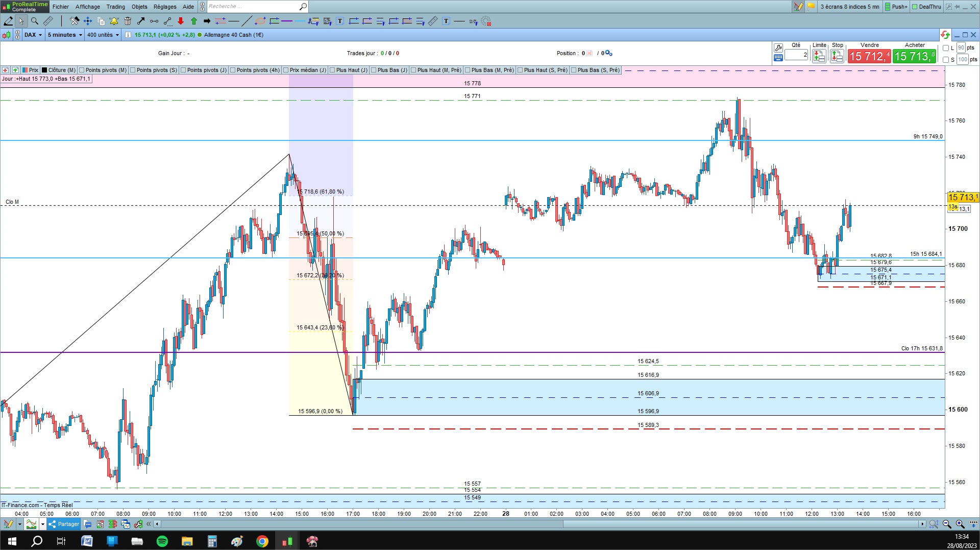
Task: Select the pencil drawing tool
Action: tap(8, 21)
